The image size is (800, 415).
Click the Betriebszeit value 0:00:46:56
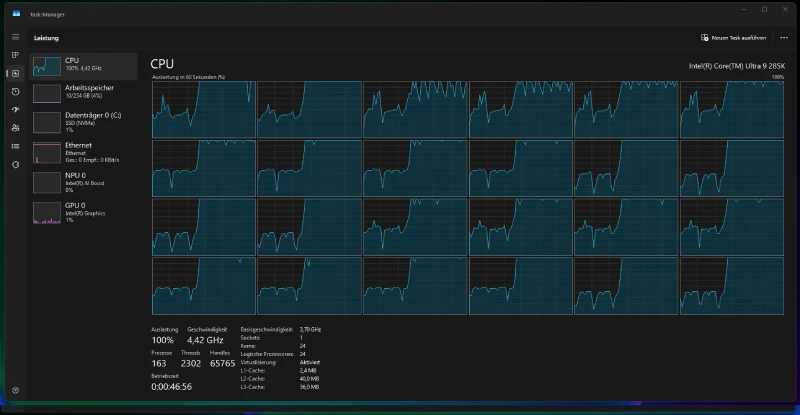tap(171, 386)
